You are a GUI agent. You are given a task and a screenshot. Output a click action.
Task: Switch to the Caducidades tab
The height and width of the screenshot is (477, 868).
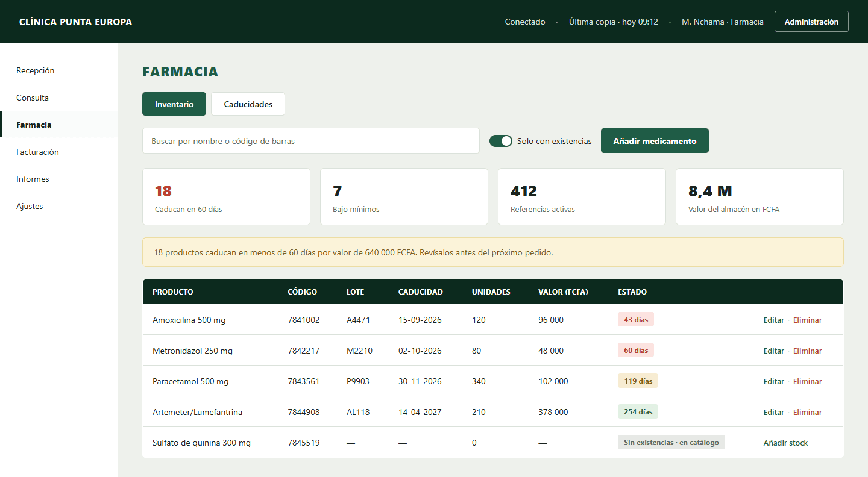click(248, 104)
